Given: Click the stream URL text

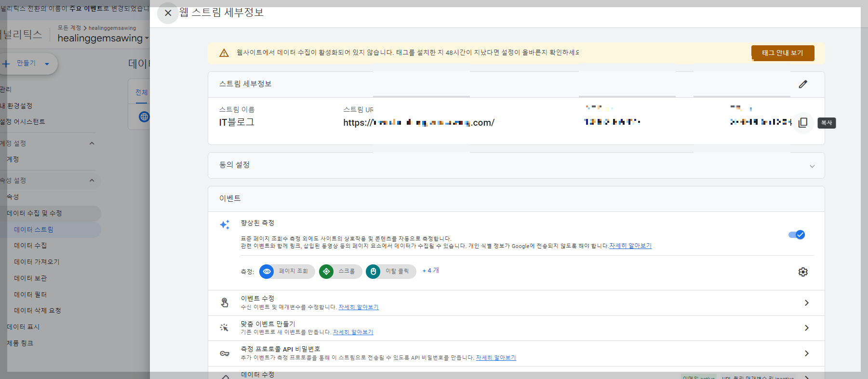Looking at the screenshot, I should click(x=419, y=123).
